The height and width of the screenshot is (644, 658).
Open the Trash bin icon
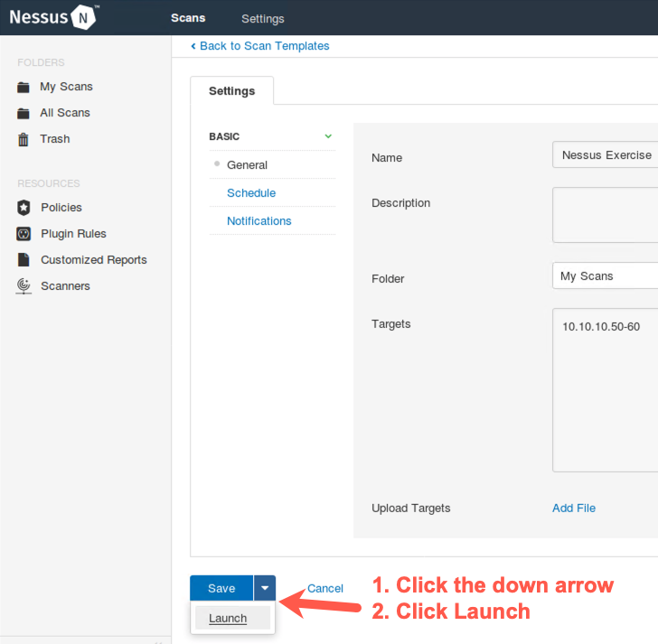click(x=23, y=139)
